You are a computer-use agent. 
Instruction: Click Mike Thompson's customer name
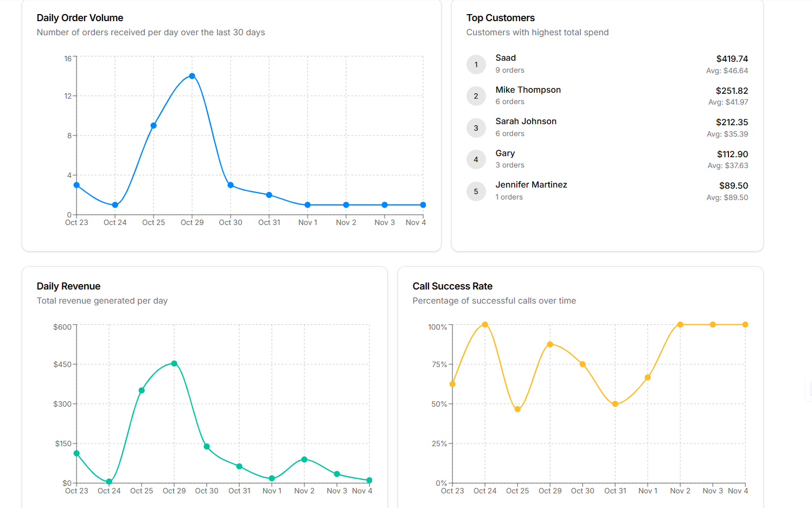[x=528, y=89]
